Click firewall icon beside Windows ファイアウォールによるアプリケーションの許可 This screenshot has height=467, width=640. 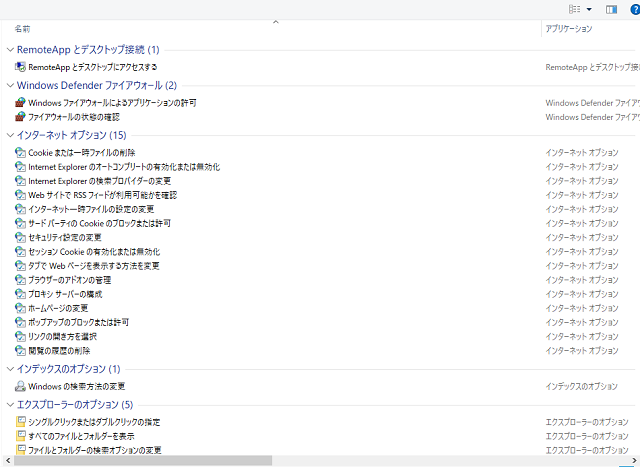[x=20, y=102]
